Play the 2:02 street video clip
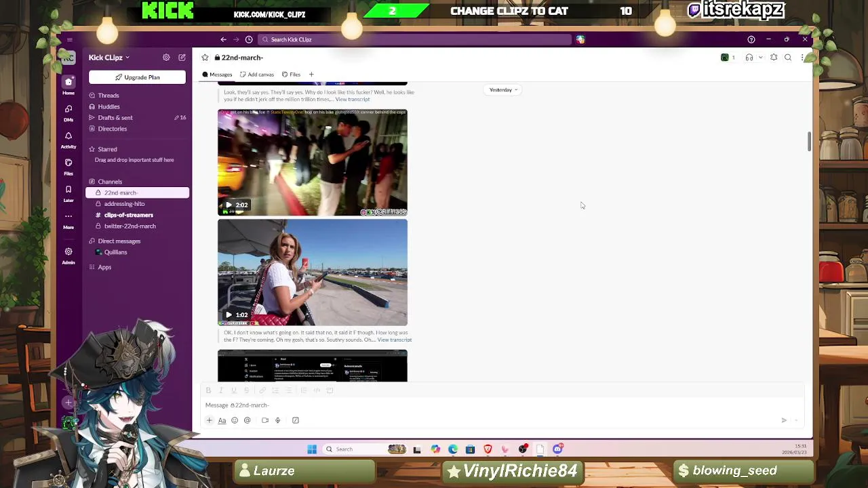The image size is (868, 488). pyautogui.click(x=313, y=163)
